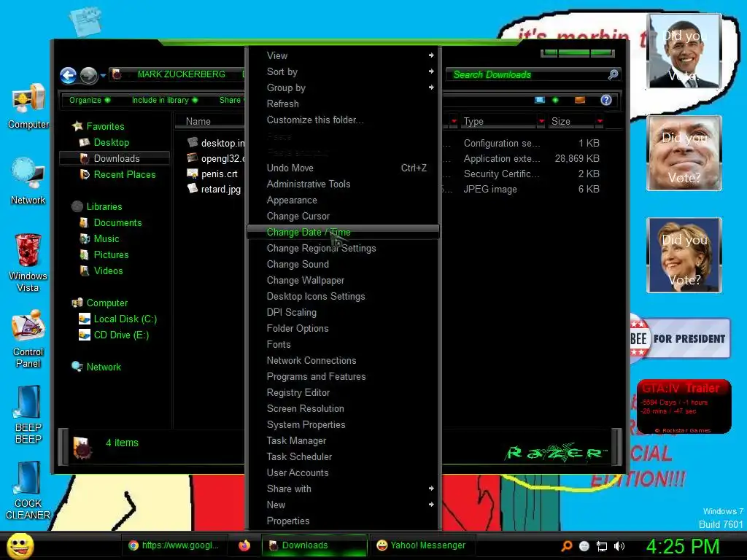Open the Organize menu

point(90,100)
